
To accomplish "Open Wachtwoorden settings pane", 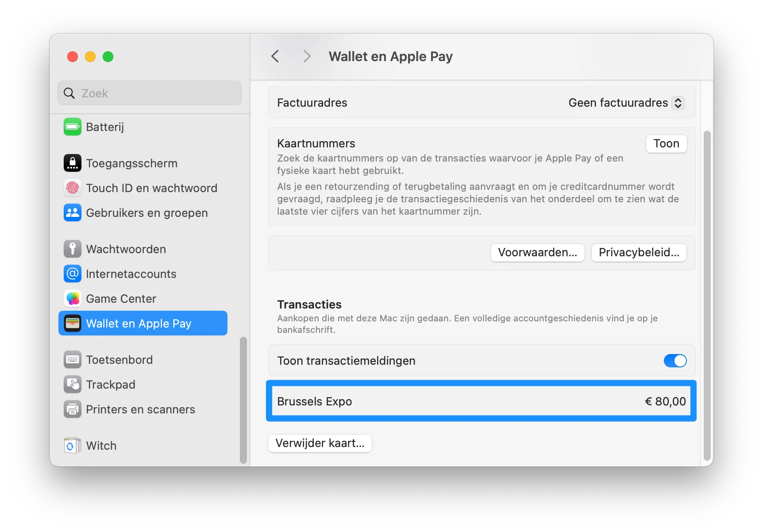I will (x=143, y=249).
